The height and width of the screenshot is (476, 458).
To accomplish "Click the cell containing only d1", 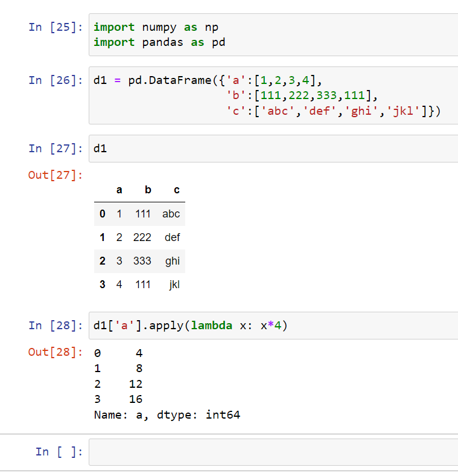I will pos(273,149).
